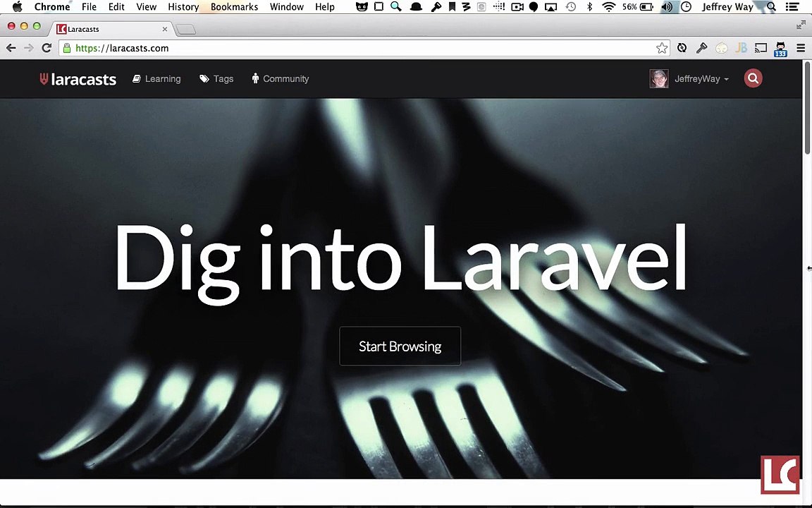Open the Help menu

325,7
